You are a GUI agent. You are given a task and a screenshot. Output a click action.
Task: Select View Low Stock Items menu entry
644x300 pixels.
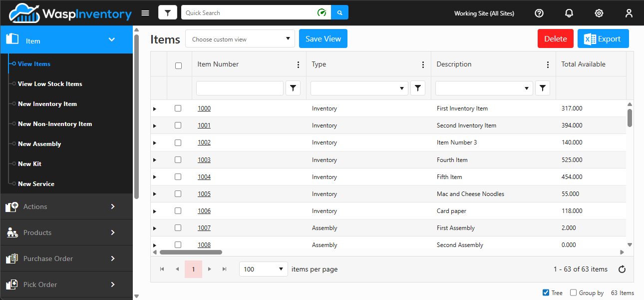pyautogui.click(x=50, y=84)
